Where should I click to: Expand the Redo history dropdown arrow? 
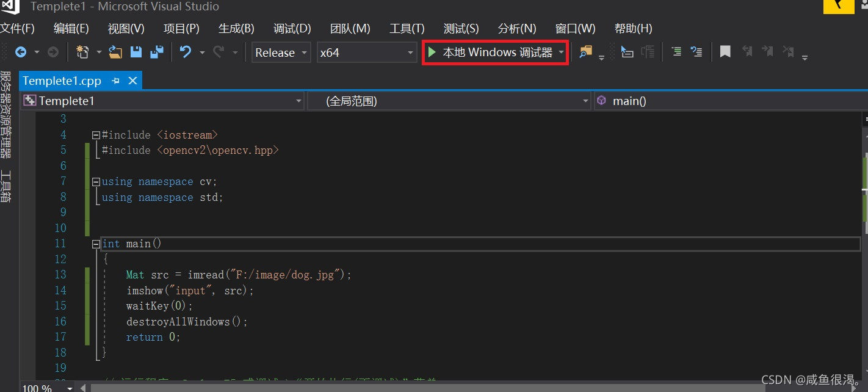click(x=235, y=53)
